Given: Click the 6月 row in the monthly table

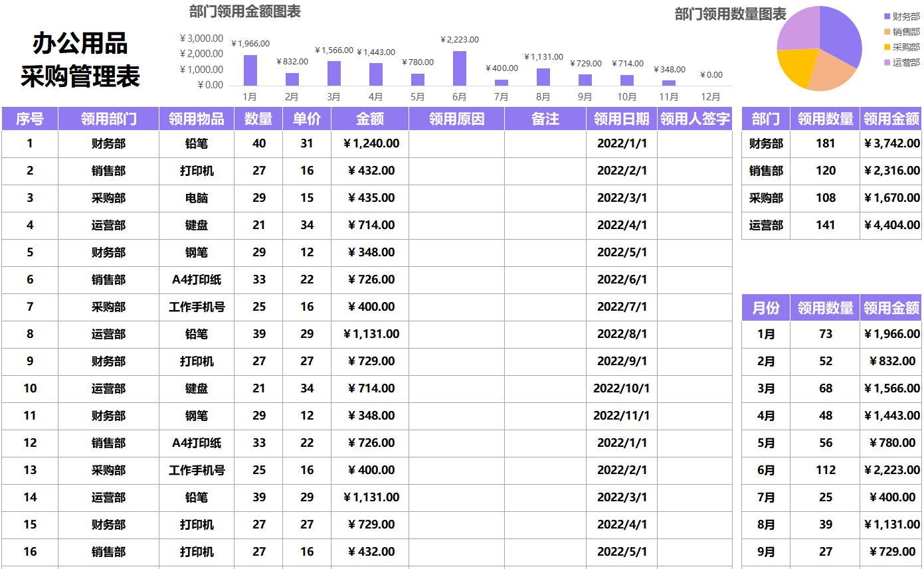Looking at the screenshot, I should click(x=832, y=470).
